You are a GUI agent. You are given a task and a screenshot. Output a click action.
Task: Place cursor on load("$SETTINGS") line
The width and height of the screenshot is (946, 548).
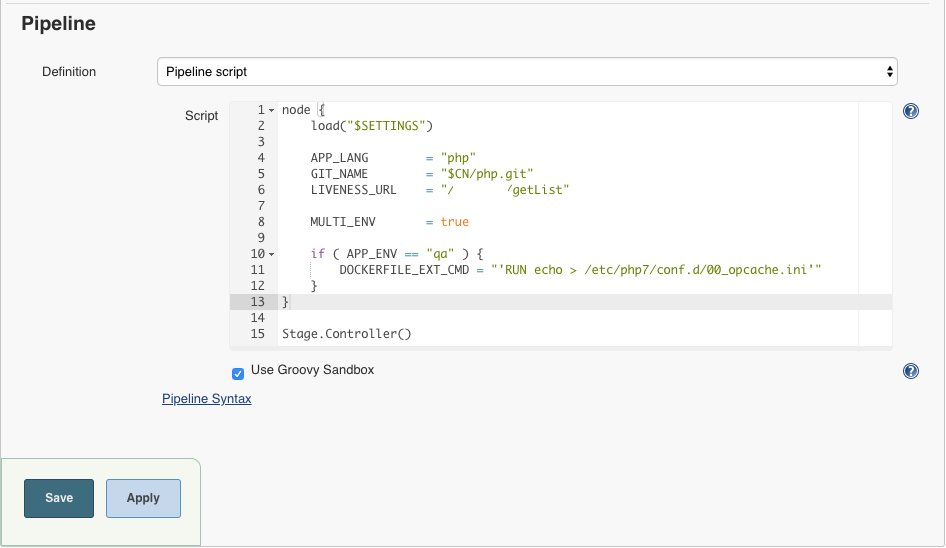pyautogui.click(x=370, y=126)
